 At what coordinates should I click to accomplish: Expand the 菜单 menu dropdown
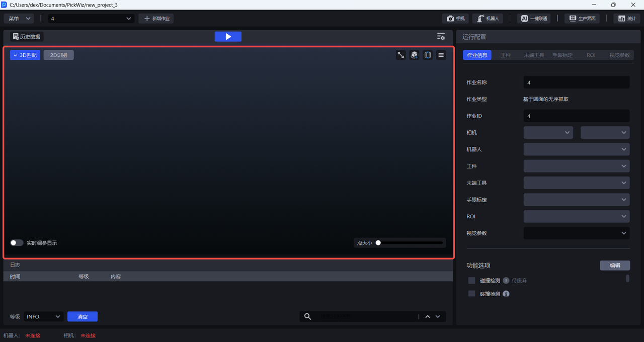tap(19, 19)
